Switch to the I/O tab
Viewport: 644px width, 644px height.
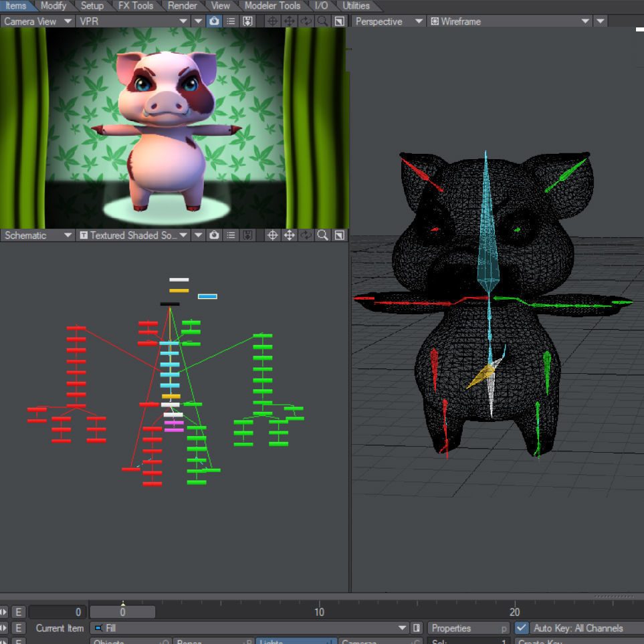(x=321, y=6)
